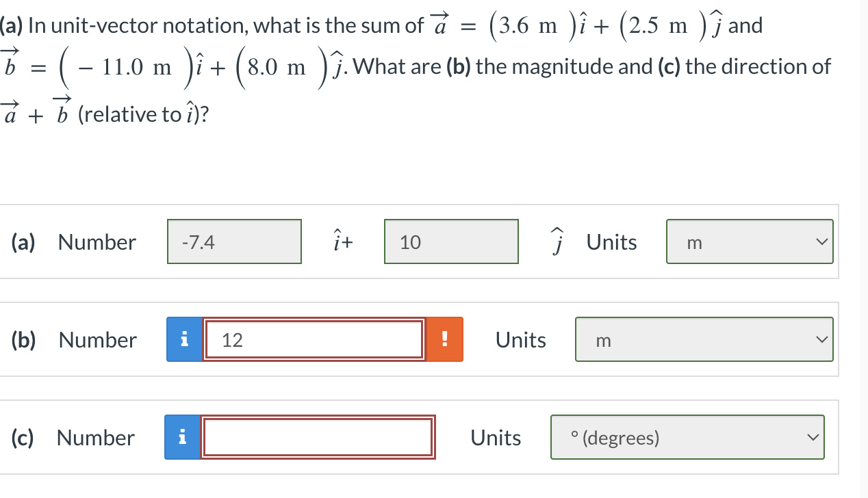Open the part (b) Units dropdown showing m
This screenshot has height=498, width=868.
pyautogui.click(x=704, y=339)
